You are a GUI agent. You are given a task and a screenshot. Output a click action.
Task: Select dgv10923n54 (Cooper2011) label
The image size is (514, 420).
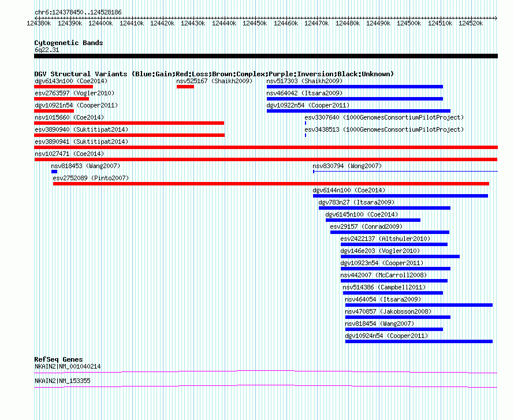pos(382,263)
